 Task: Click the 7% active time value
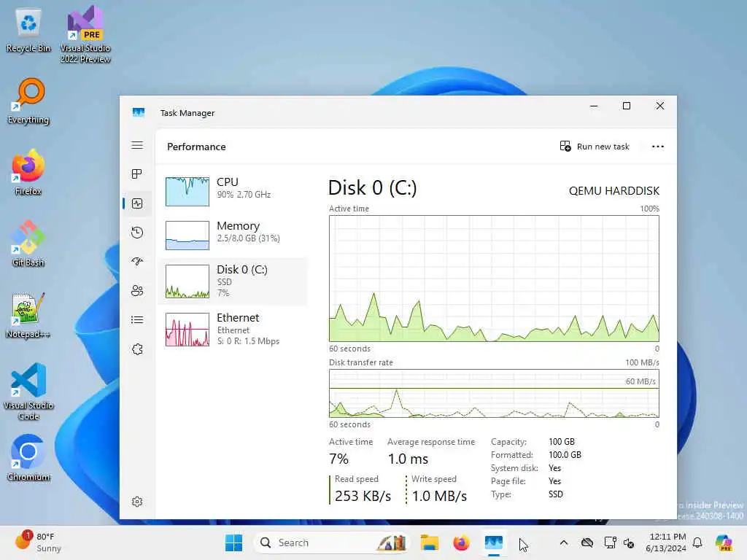coord(338,459)
